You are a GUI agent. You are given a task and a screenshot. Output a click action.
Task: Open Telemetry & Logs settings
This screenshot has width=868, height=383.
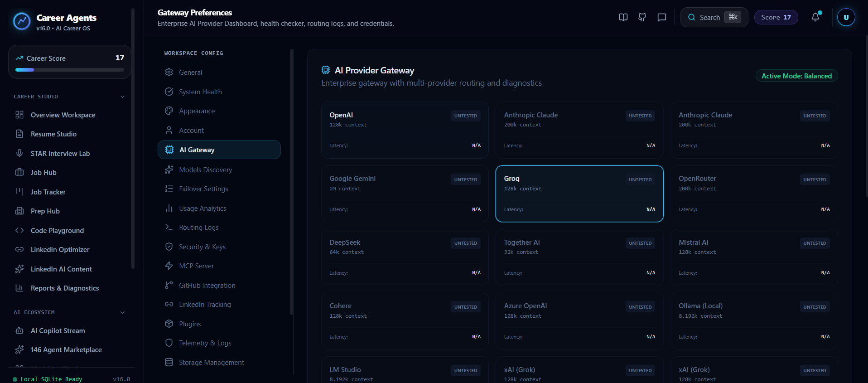pyautogui.click(x=219, y=343)
